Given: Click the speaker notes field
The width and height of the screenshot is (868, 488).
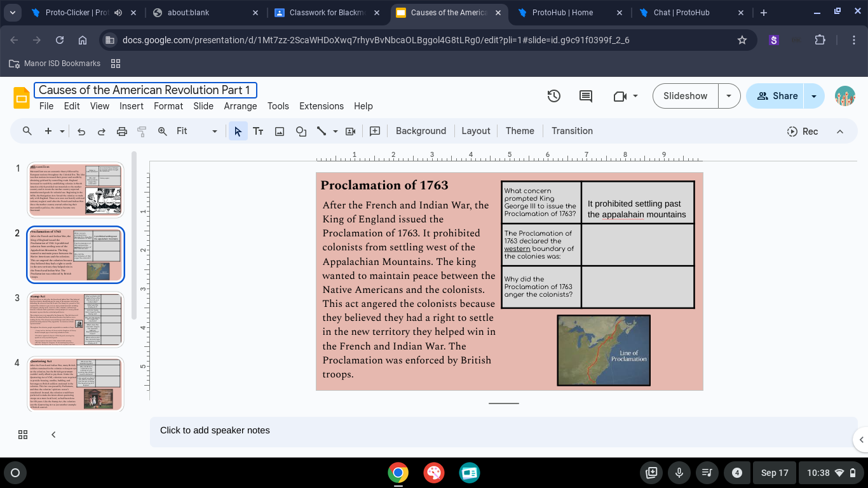Looking at the screenshot, I should (502, 431).
